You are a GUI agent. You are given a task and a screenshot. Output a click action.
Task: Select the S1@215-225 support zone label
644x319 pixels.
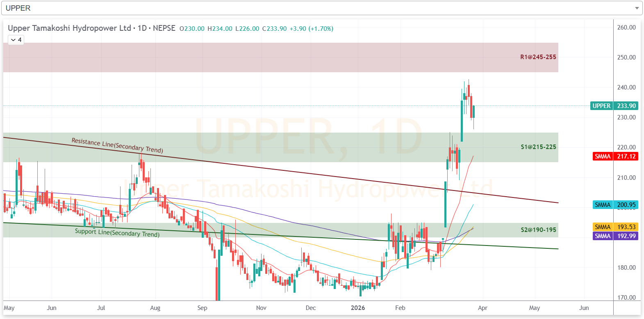click(x=538, y=147)
